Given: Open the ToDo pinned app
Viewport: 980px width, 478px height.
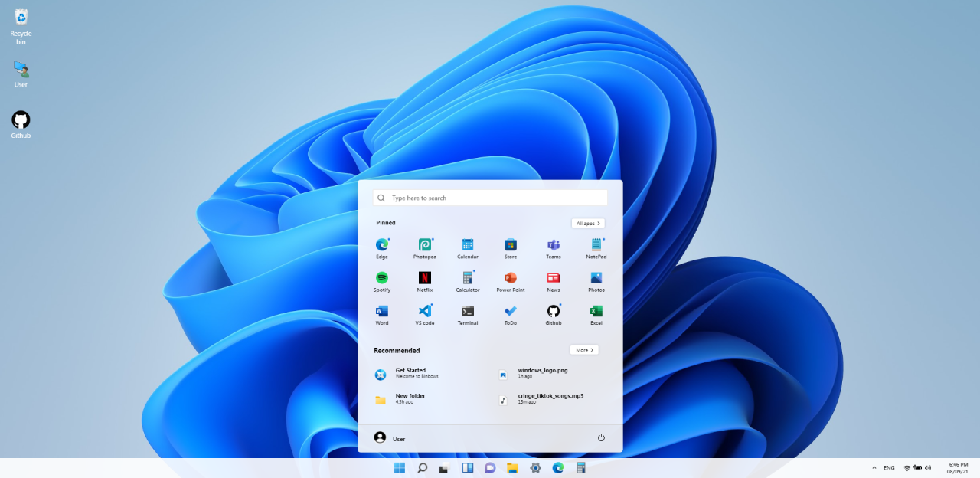Looking at the screenshot, I should point(510,312).
